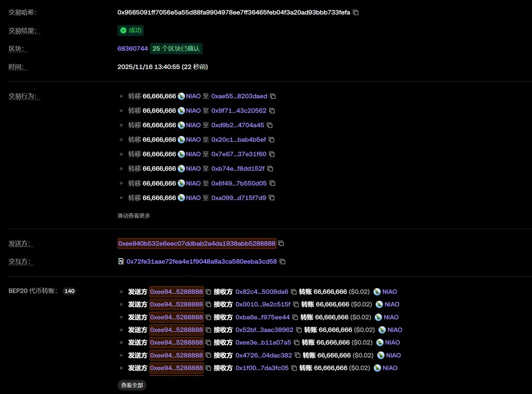532x394 pixels.
Task: Open address 0xd9b2...4704a45
Action: pos(238,125)
